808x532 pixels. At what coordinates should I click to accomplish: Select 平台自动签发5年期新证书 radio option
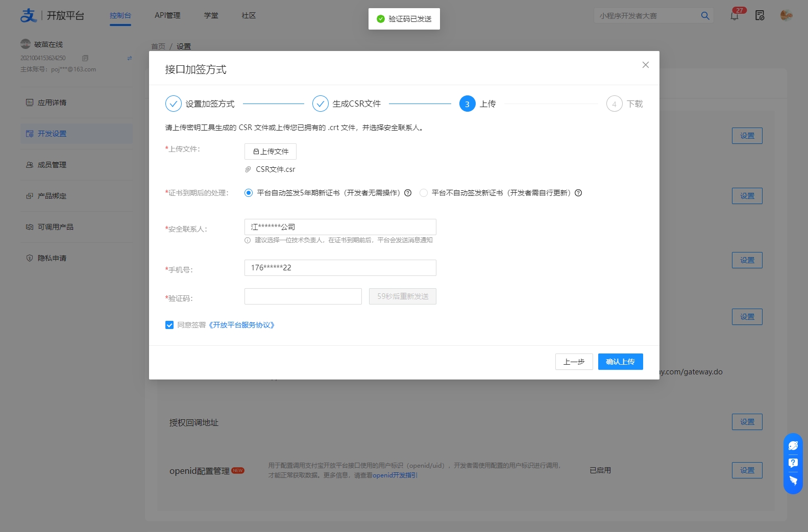pos(249,193)
